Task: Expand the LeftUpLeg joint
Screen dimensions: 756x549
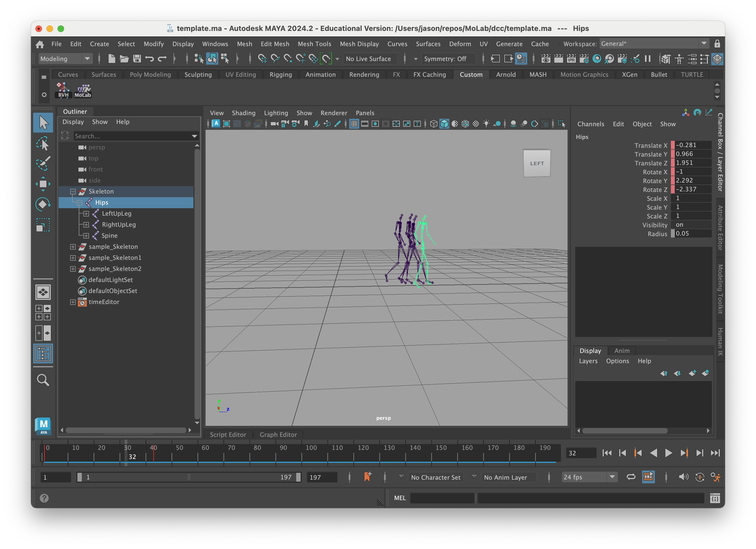Action: [x=86, y=214]
